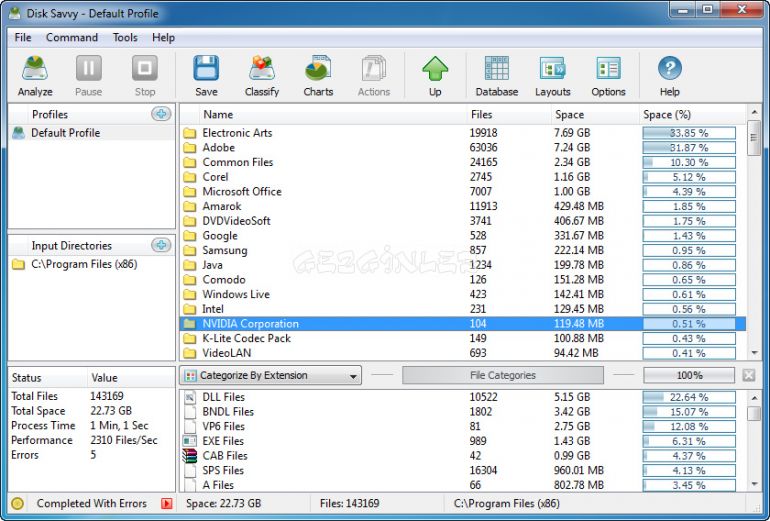770x521 pixels.
Task: Click the scroll-up arrow of the directory list
Action: 754,112
